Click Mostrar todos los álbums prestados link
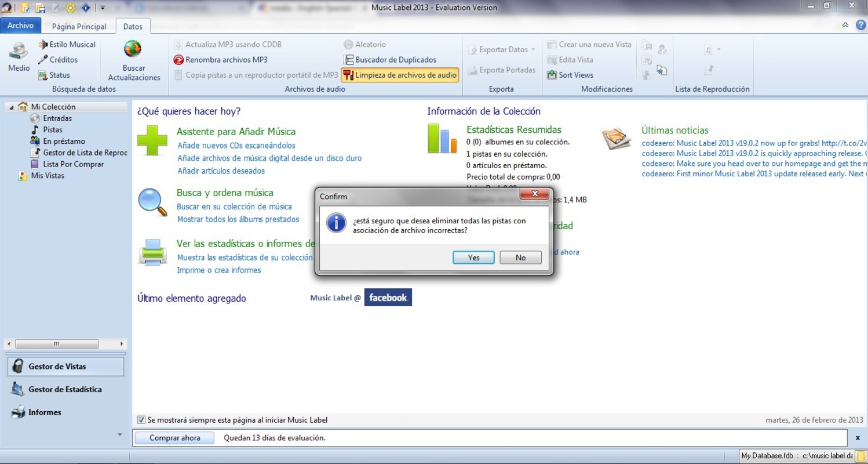Image resolution: width=868 pixels, height=464 pixels. (x=238, y=219)
